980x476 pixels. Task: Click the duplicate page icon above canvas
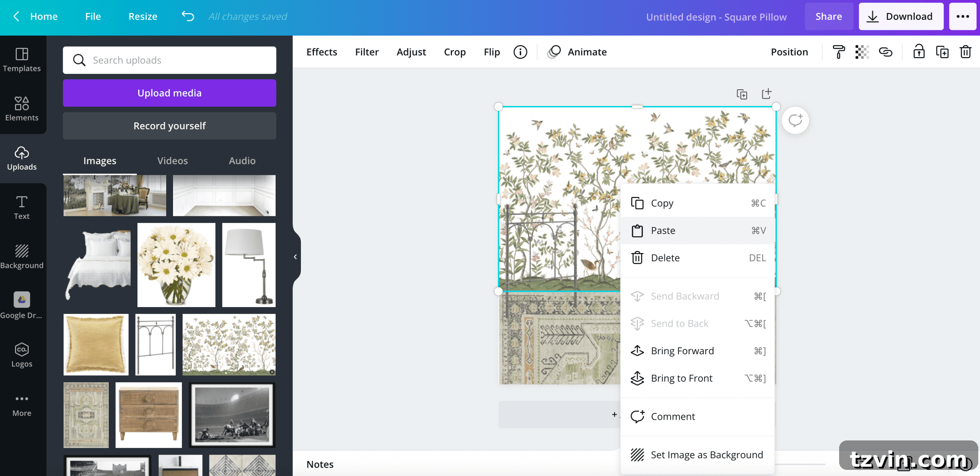[742, 94]
